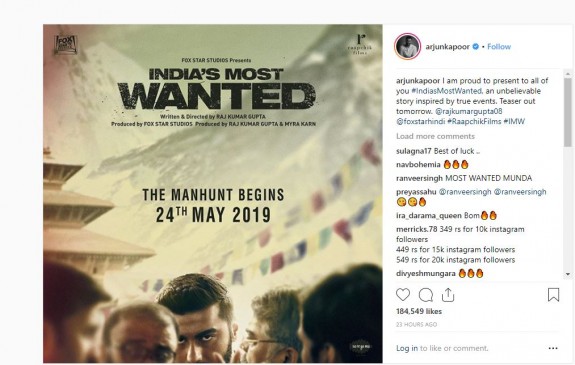View the 184,549 likes list
The width and height of the screenshot is (575, 365).
[x=419, y=311]
